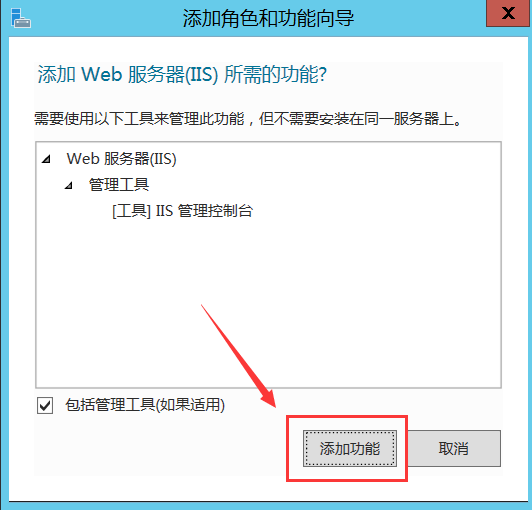This screenshot has height=510, width=532.
Task: Click the question mark ending the blue heading
Action: click(323, 74)
